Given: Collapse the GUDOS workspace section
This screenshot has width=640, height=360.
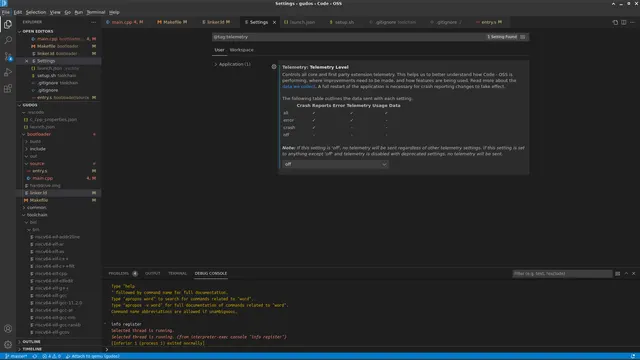Looking at the screenshot, I should click(30, 105).
